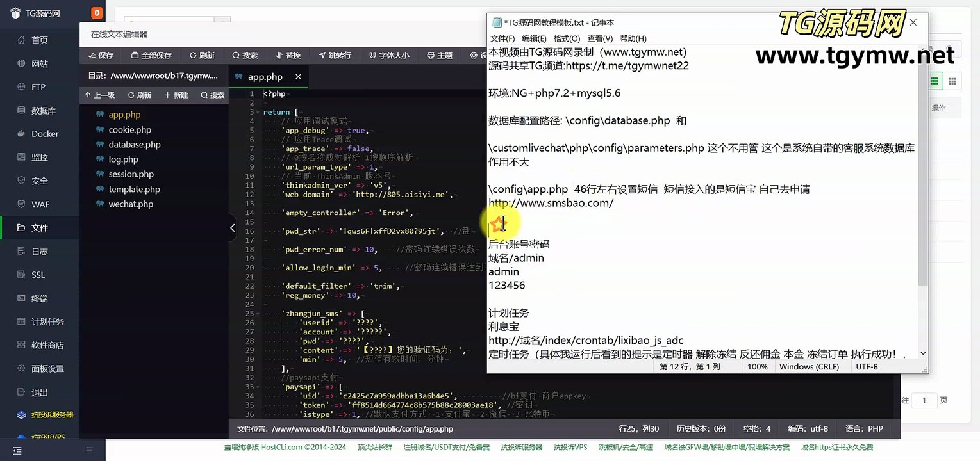The image size is (980, 461).
Task: Click the directory path 目录 bar
Action: pyautogui.click(x=154, y=76)
